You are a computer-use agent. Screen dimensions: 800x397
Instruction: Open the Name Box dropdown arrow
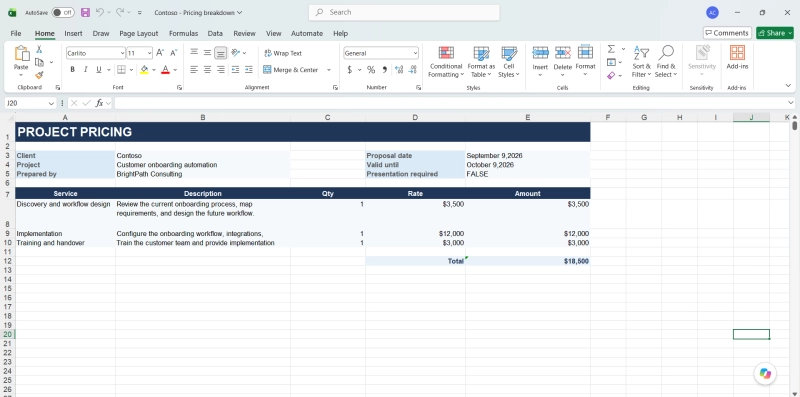tap(51, 104)
